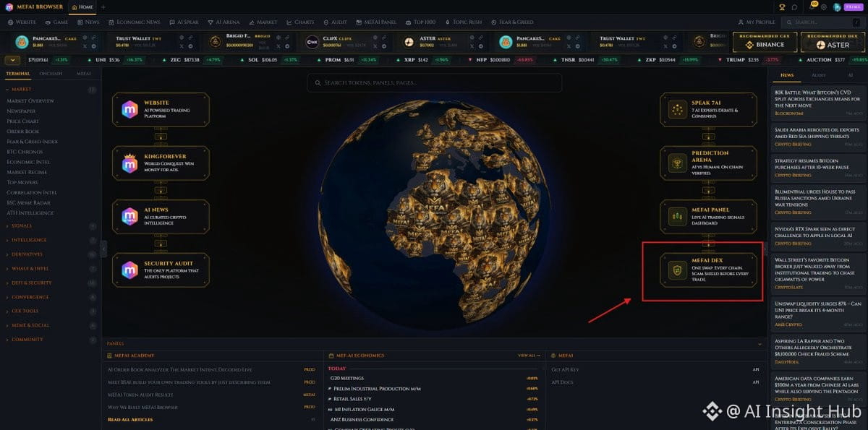The image size is (868, 430).
Task: Open Recommended DEX Aster banner
Action: tap(833, 42)
